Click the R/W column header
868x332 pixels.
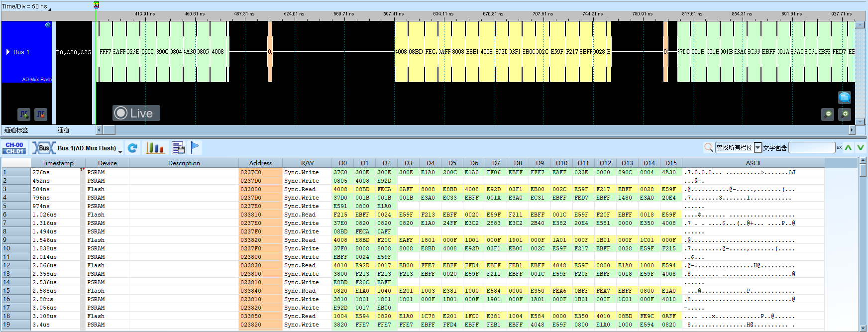[307, 163]
